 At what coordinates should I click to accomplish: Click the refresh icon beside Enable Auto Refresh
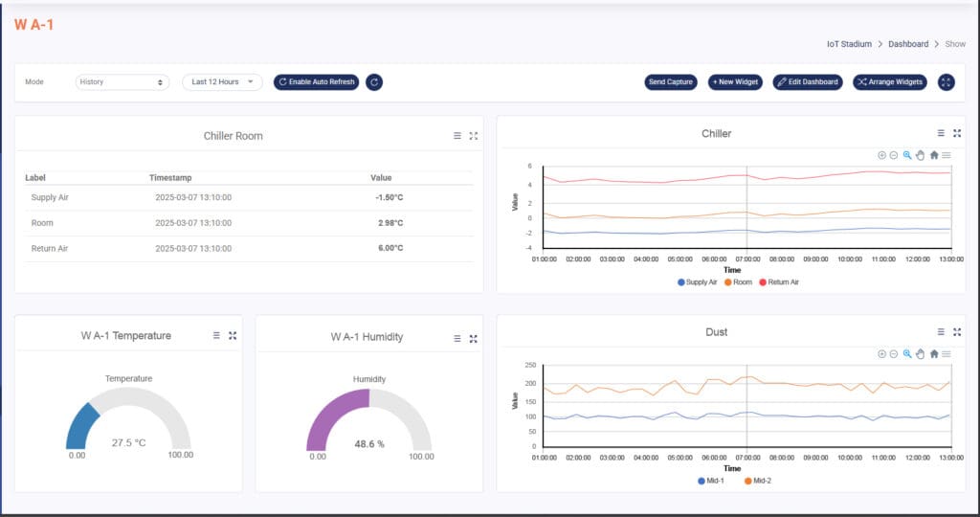(374, 82)
